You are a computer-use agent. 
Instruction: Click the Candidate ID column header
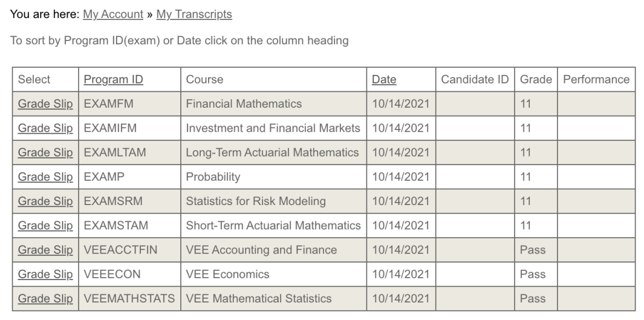(475, 79)
